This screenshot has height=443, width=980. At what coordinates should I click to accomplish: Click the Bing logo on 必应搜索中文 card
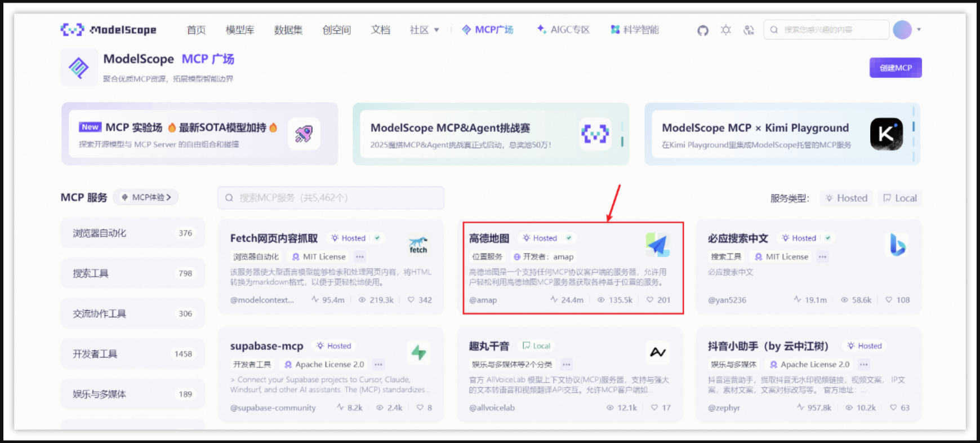click(x=897, y=245)
